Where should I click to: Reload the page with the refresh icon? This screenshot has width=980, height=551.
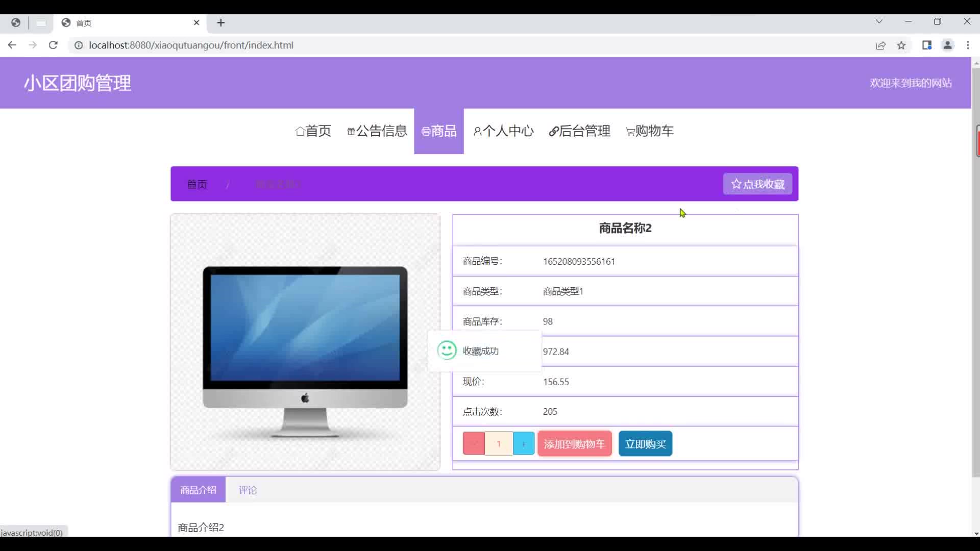53,45
